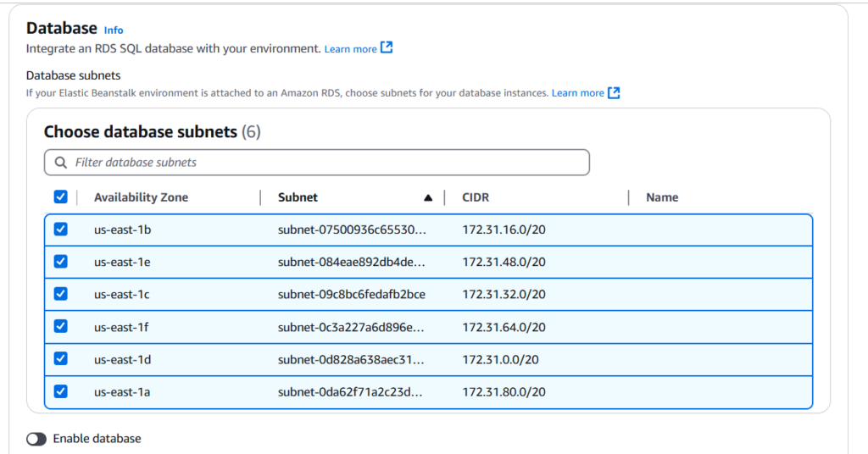Click the external link icon beside database subnets Learn more
The image size is (868, 454).
click(614, 92)
